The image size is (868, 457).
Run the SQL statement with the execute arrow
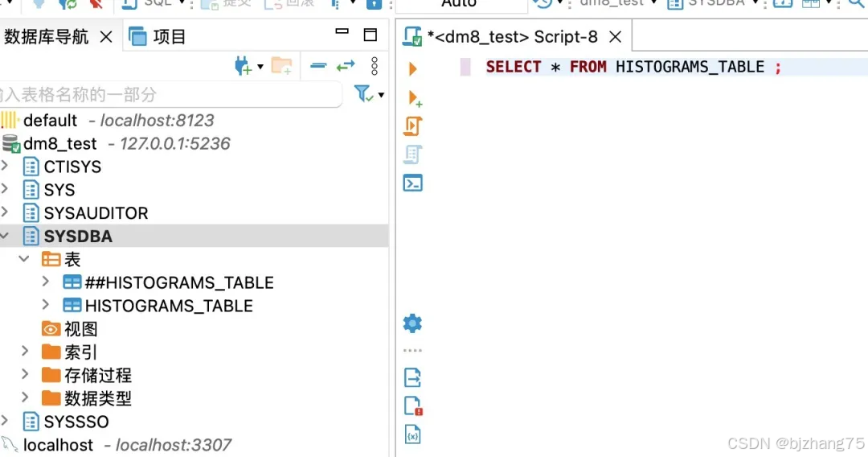[x=412, y=68]
